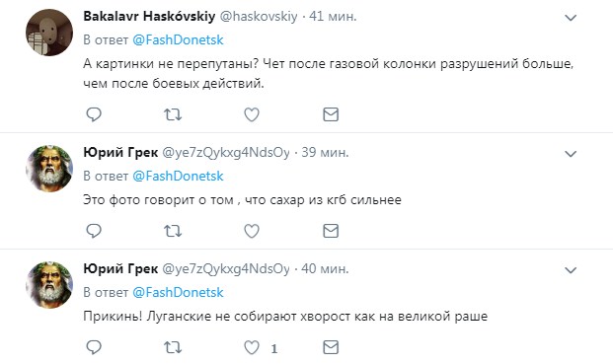Share сахар из кгб tweet via message icon
Viewport: 613px width, 364px height.
331,231
